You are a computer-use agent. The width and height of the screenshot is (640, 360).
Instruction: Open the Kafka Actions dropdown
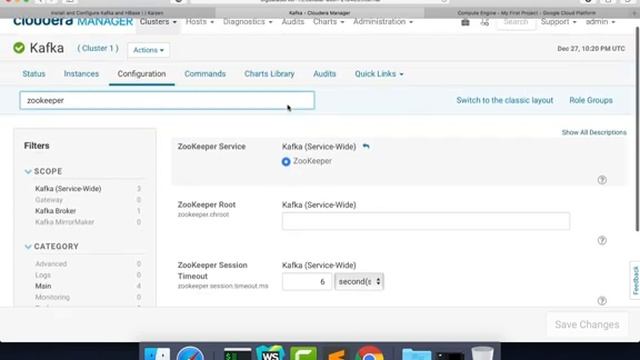(x=149, y=50)
